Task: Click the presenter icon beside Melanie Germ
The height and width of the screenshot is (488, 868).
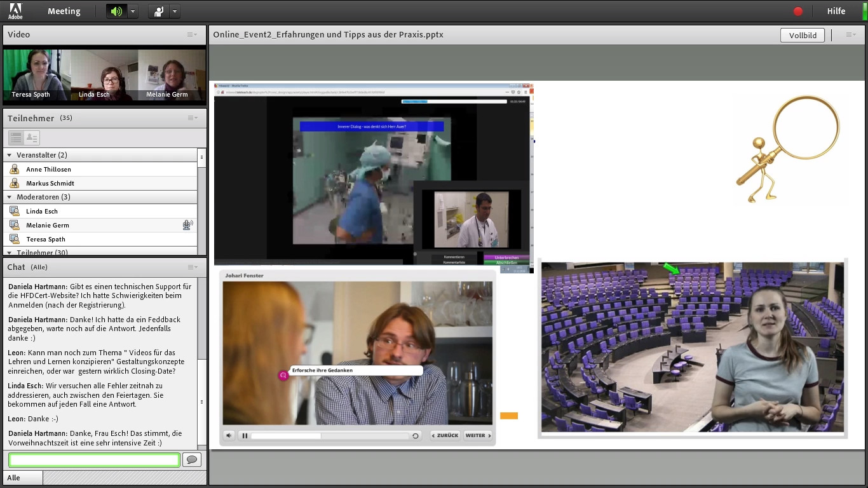Action: pyautogui.click(x=14, y=225)
